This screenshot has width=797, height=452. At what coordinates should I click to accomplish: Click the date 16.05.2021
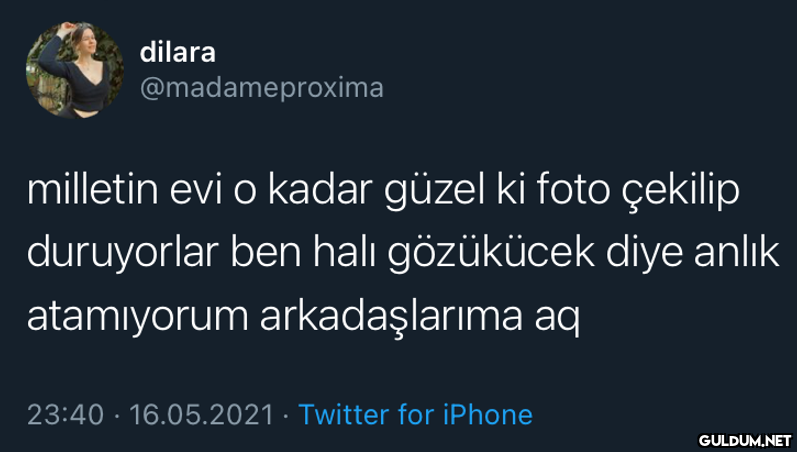201,414
